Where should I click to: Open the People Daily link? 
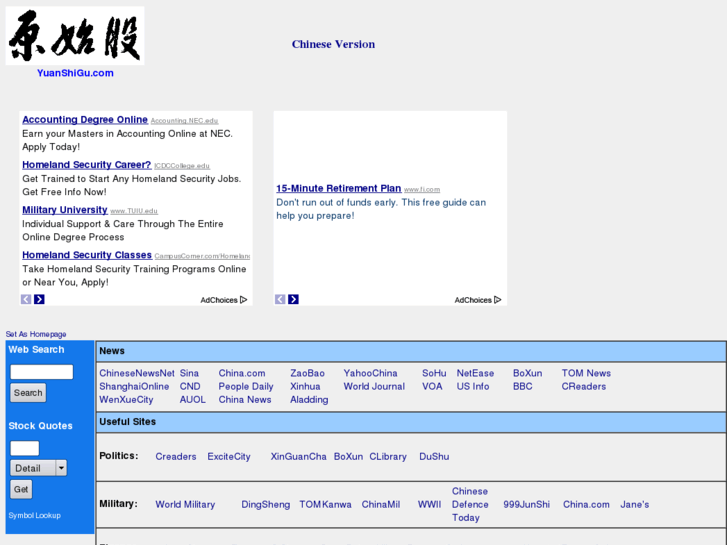pos(246,386)
